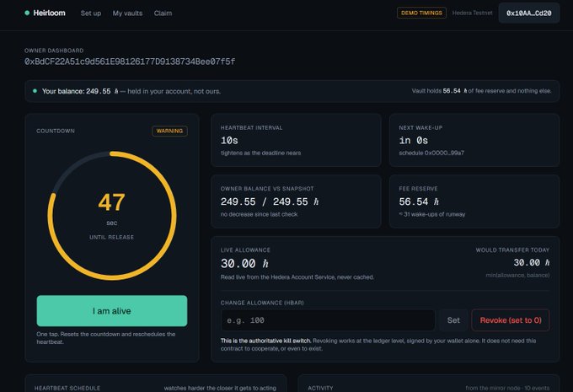Click 'tightens as the deadline nears' note
Screen dimensions: 573x392
click(261, 153)
